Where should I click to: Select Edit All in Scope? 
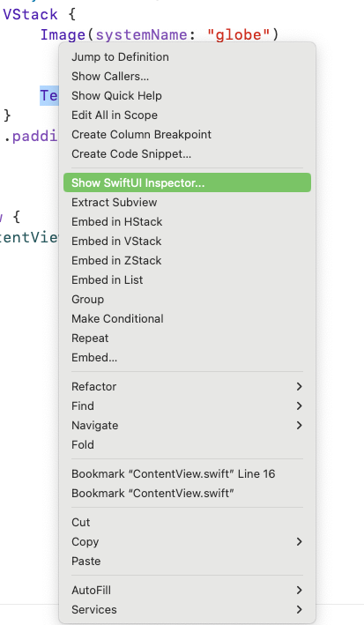[x=187, y=115]
